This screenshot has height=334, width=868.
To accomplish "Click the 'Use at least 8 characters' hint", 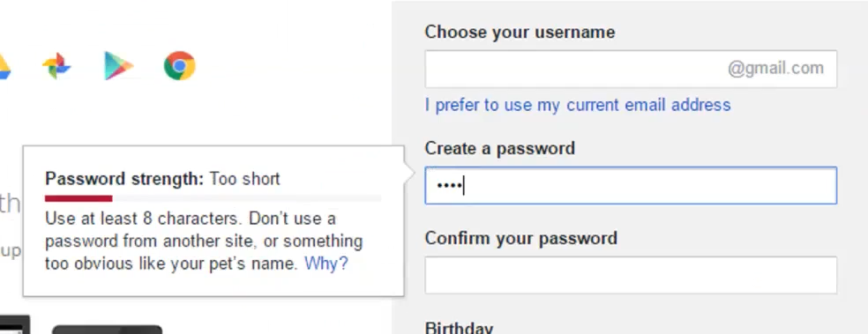I will (x=144, y=219).
